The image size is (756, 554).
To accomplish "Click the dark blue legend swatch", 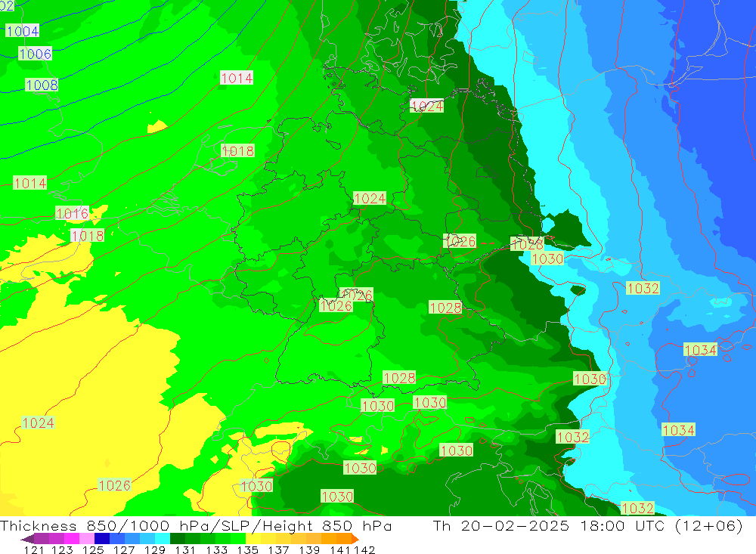I will click(102, 538).
